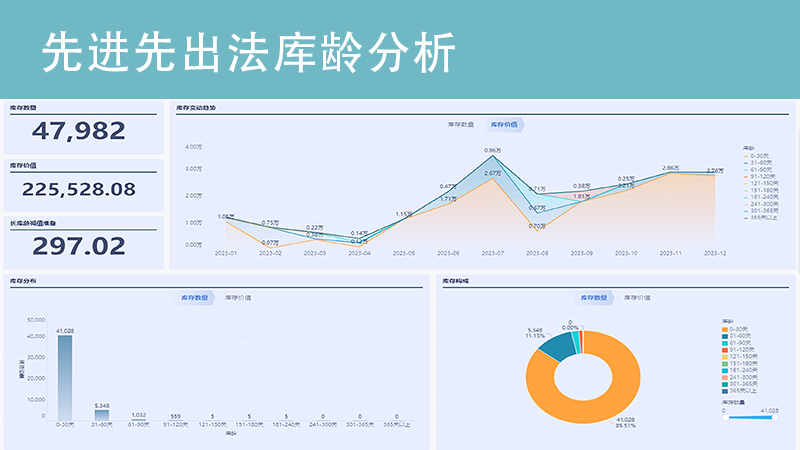Click salmon 241-300天 swatch in donut legend

724,378
